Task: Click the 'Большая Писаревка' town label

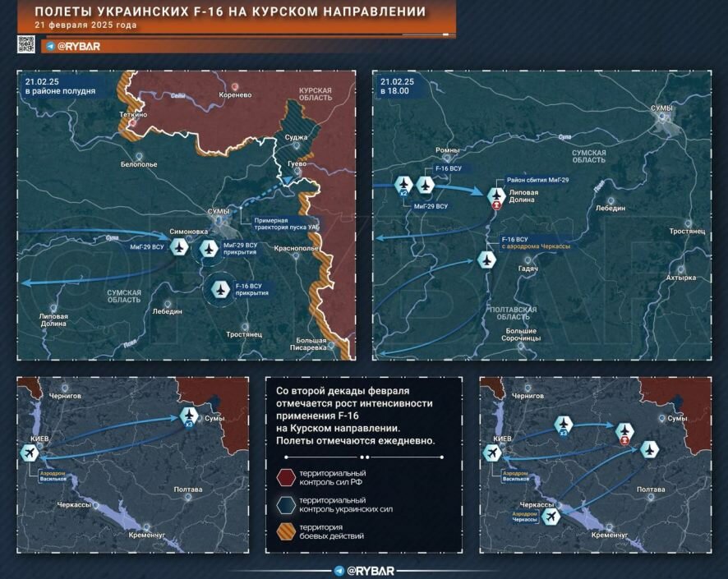Action: (x=308, y=344)
